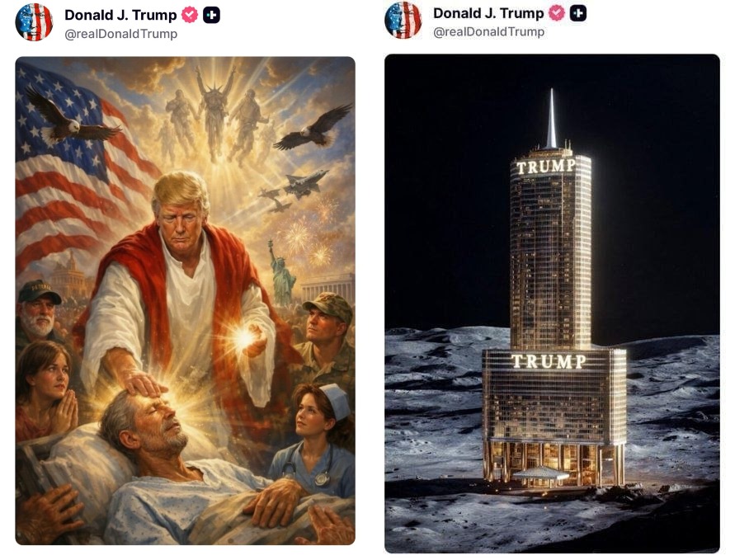The height and width of the screenshot is (560, 735).
Task: Click the pink verified badge on left post
Action: click(x=190, y=15)
